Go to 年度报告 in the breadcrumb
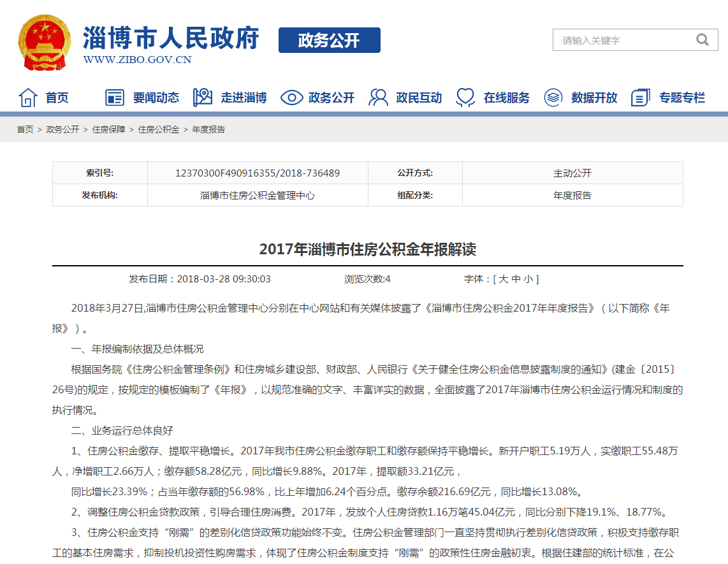 [208, 129]
